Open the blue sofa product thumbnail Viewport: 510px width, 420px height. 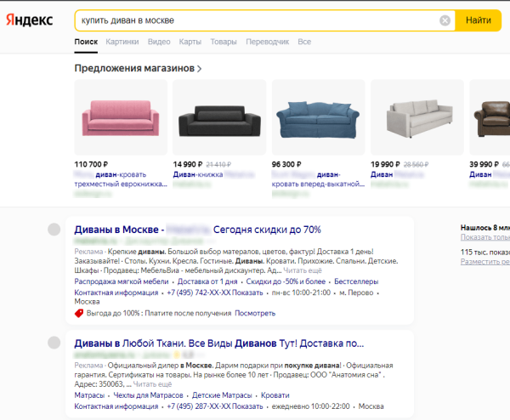click(x=318, y=117)
